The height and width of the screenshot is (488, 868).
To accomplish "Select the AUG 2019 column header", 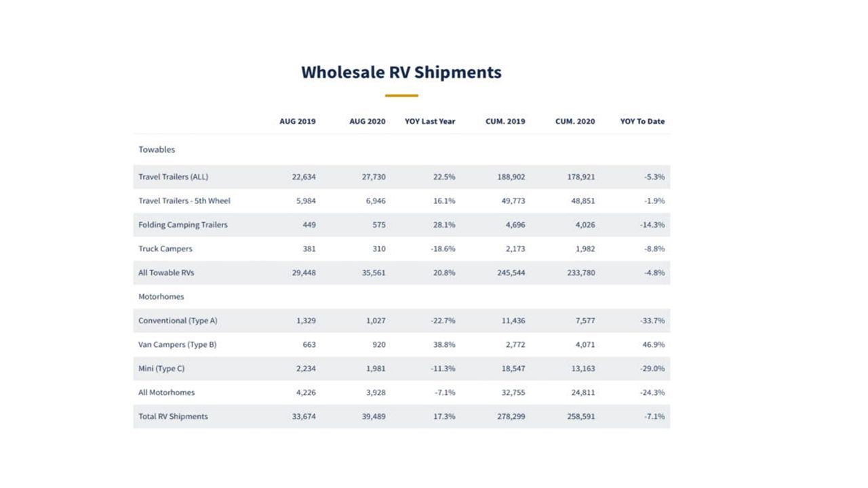I will [x=298, y=121].
